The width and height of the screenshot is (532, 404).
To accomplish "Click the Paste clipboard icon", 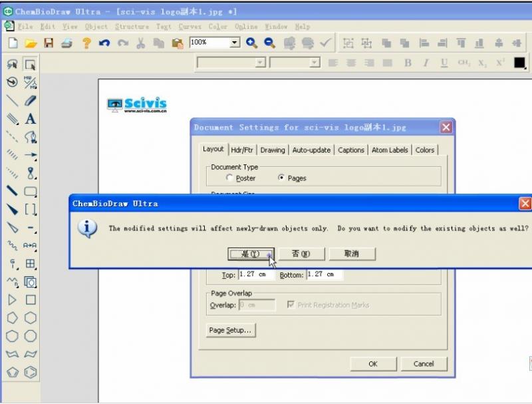I will pos(177,43).
